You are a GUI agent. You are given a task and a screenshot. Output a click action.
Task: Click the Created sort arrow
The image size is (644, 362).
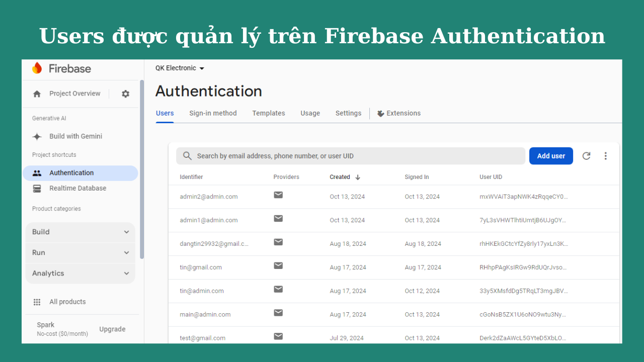[x=358, y=177]
